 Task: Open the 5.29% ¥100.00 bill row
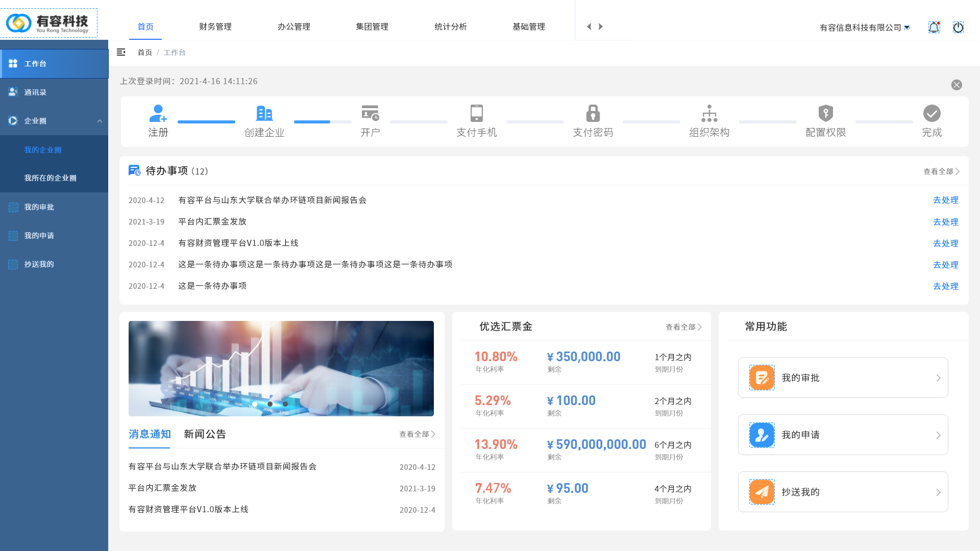coord(586,406)
